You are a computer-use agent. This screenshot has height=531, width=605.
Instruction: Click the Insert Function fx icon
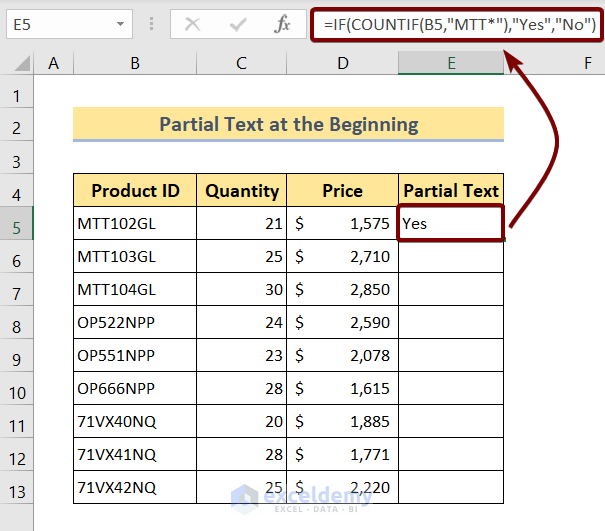pos(283,24)
